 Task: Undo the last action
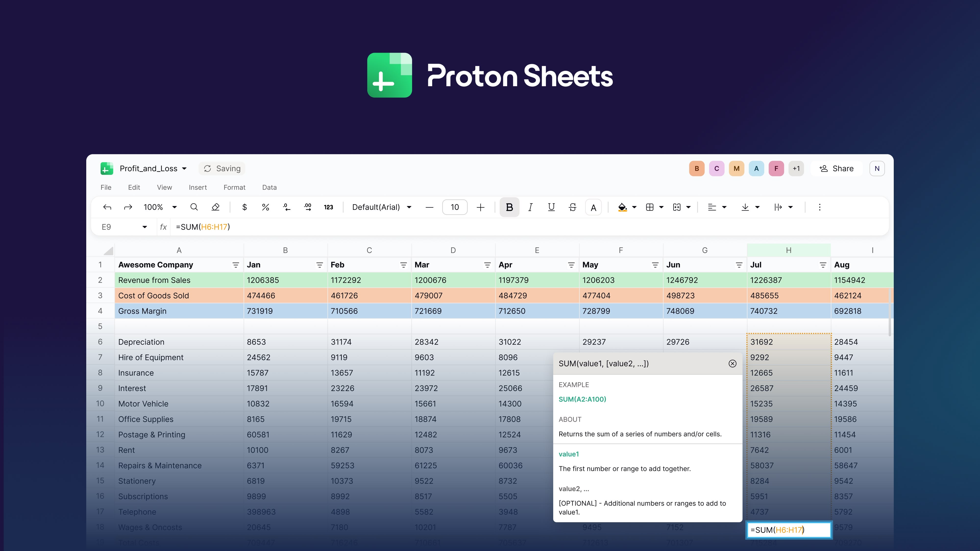coord(107,207)
